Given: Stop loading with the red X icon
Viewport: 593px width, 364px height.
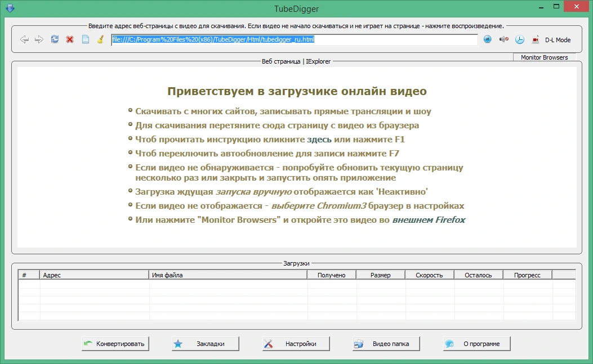Looking at the screenshot, I should tap(70, 39).
